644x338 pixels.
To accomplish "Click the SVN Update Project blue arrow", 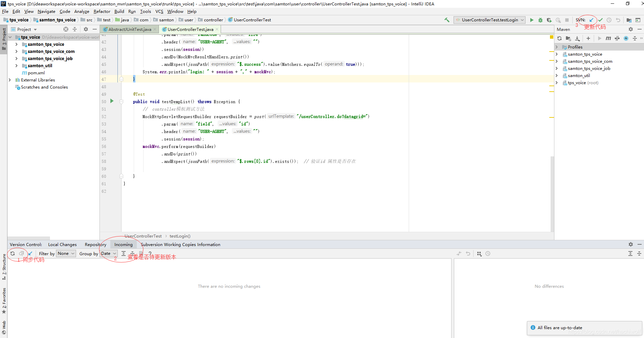I will [591, 20].
